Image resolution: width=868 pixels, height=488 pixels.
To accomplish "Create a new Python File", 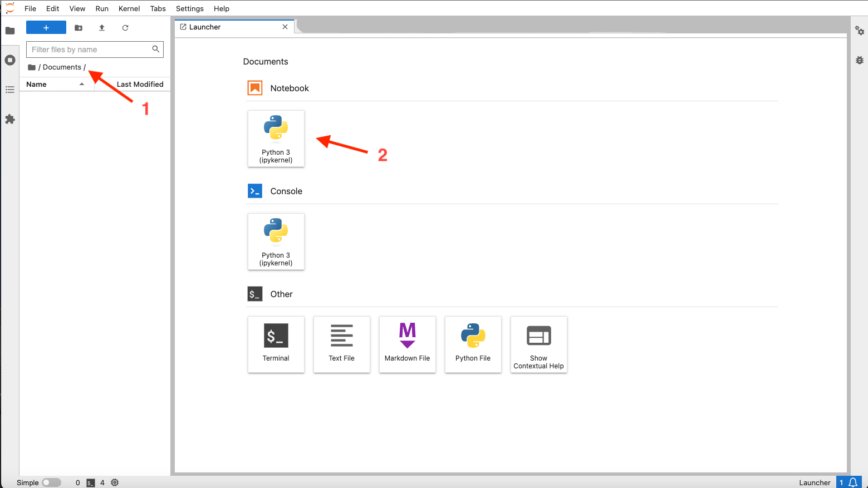I will coord(473,344).
